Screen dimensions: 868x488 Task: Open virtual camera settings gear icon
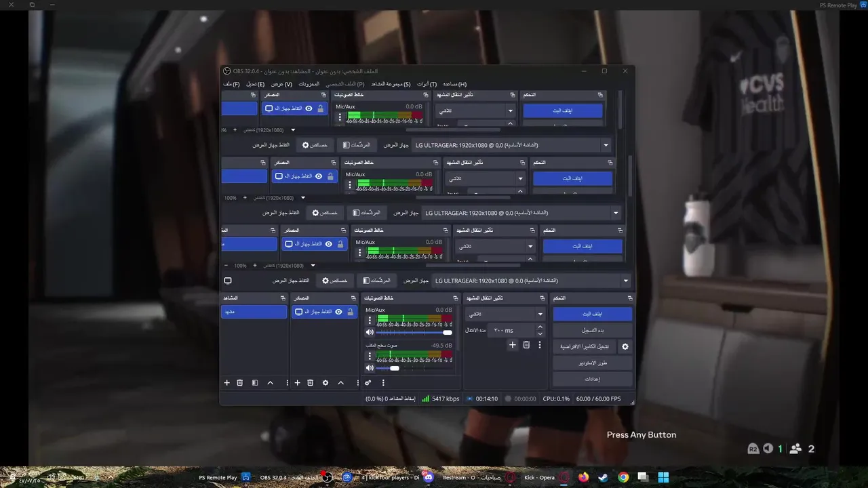(x=625, y=346)
